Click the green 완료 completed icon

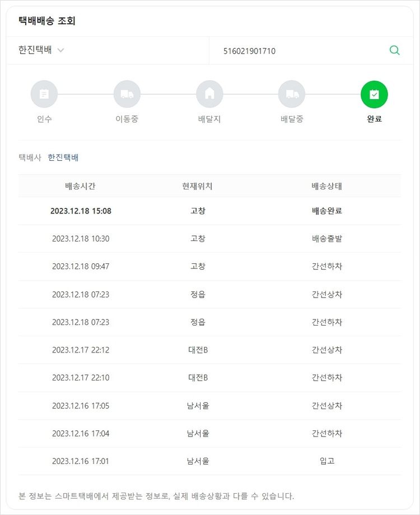[374, 94]
